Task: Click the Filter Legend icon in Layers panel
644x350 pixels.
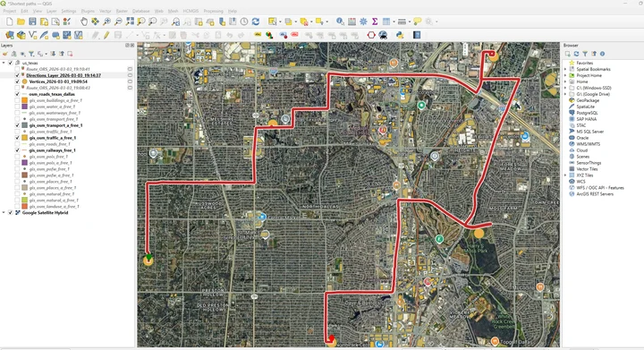Action: [x=31, y=54]
